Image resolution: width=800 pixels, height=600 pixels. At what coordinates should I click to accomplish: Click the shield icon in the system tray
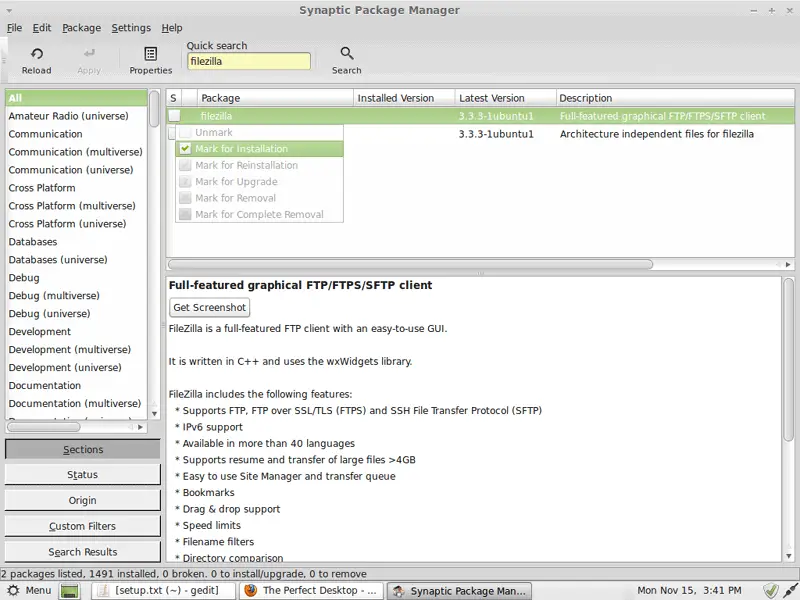pyautogui.click(x=770, y=591)
